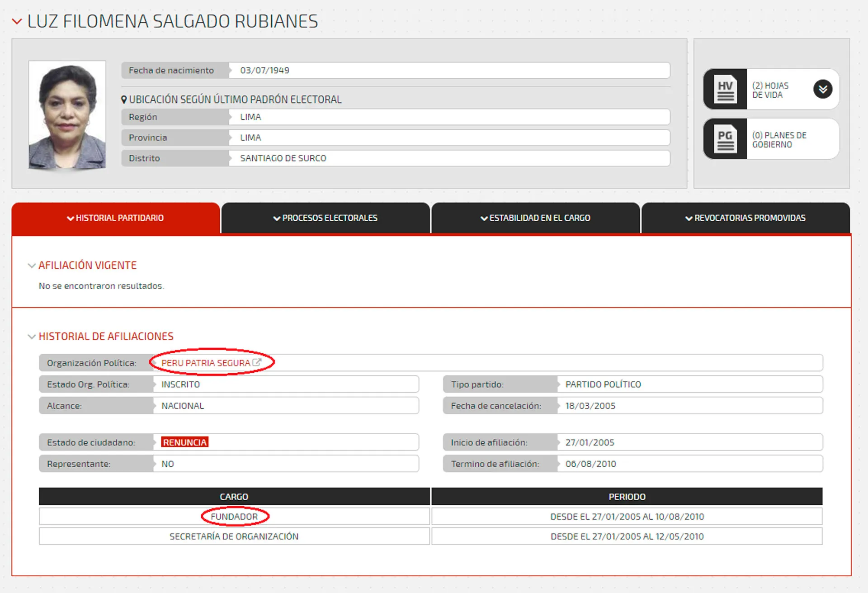Image resolution: width=868 pixels, height=593 pixels.
Task: Switch to Estabilidad en el Cargo tab
Action: 535,218
